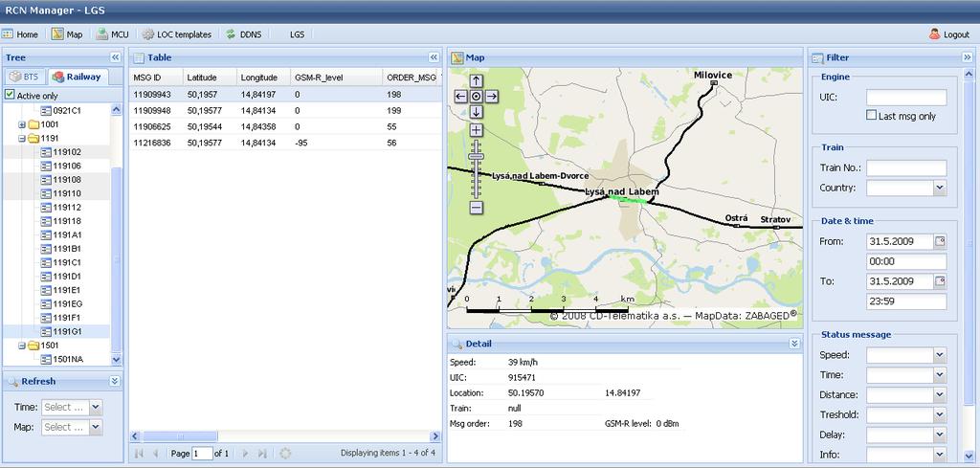Select tree item 1501NA

(68, 359)
